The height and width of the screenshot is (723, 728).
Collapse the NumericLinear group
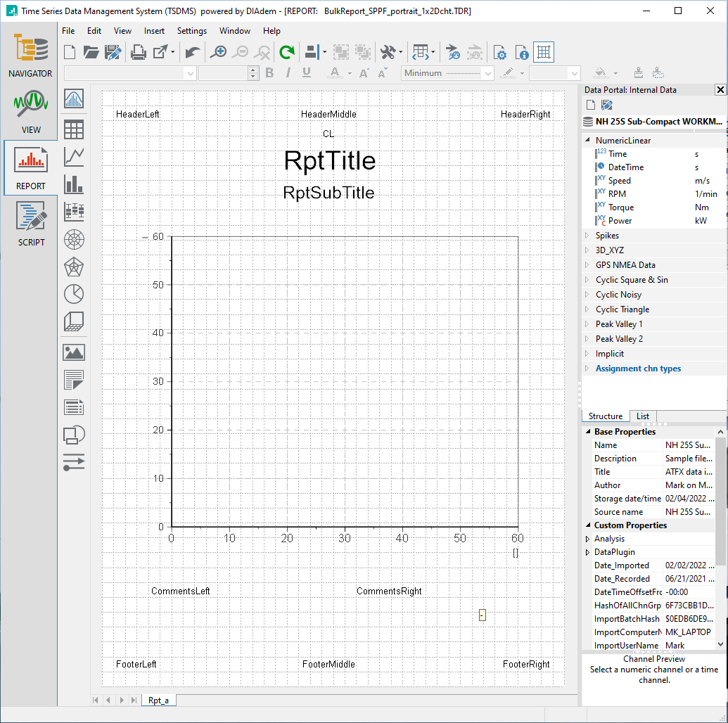point(588,141)
